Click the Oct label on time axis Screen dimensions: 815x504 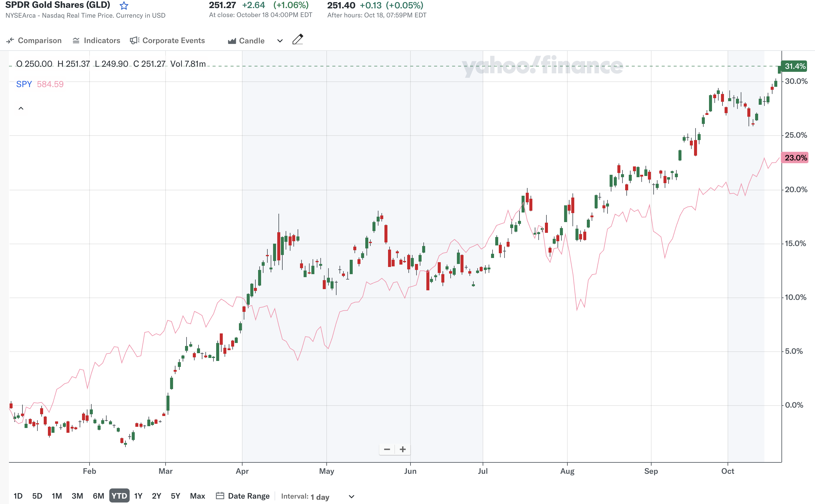click(x=728, y=471)
